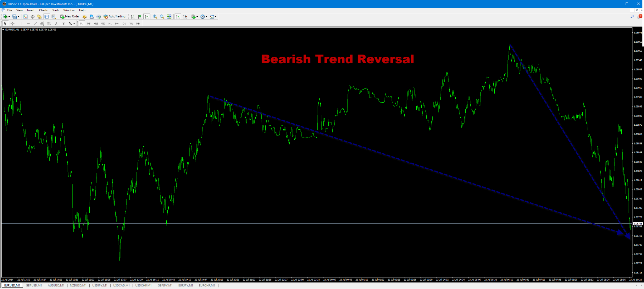Select the Text Label tool
Viewport: 644px width, 289px height.
click(x=63, y=24)
